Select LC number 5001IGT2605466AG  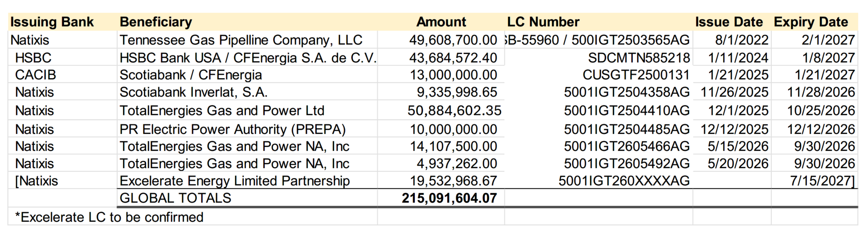click(627, 146)
